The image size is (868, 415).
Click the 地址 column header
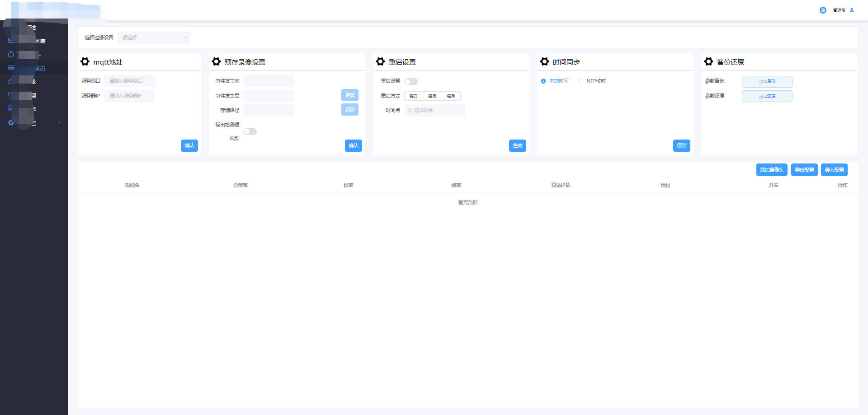point(665,185)
